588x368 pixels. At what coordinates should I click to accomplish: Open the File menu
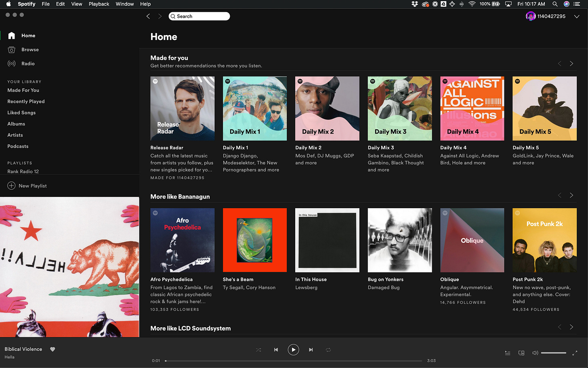click(46, 4)
